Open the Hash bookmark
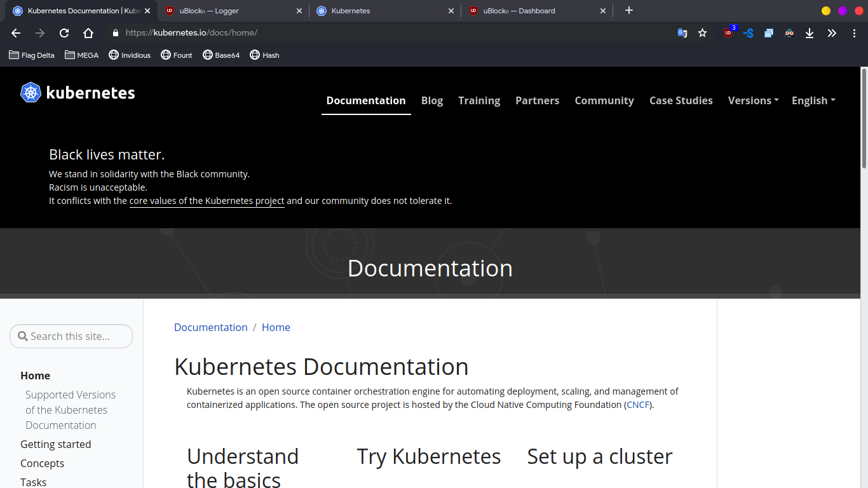868x488 pixels. click(264, 55)
